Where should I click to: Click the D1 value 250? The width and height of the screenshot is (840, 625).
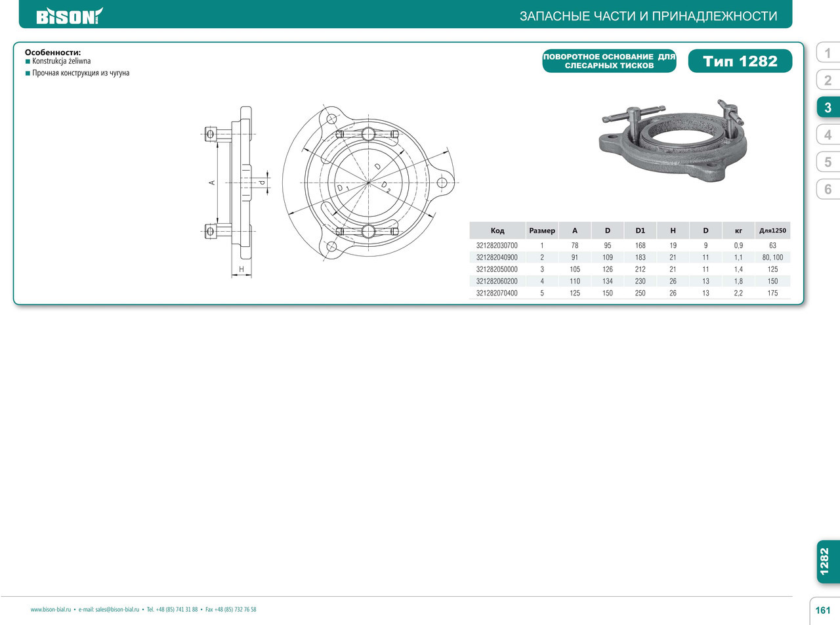click(x=640, y=293)
